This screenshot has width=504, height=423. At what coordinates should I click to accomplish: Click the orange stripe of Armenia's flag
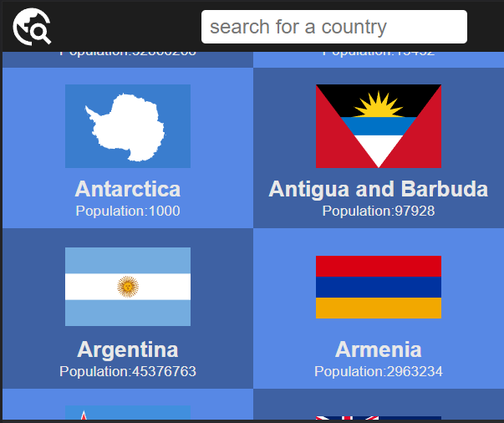(378, 308)
